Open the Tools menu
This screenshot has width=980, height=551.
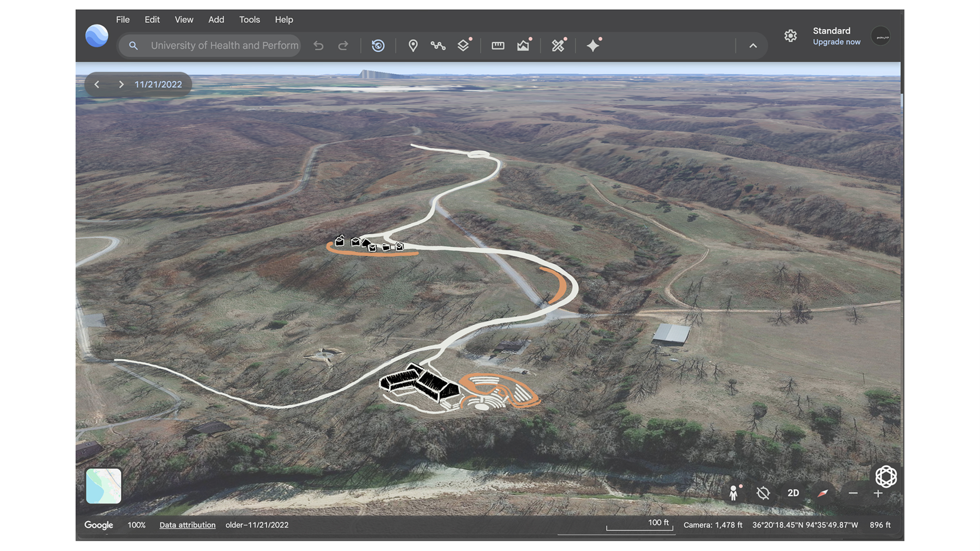[x=249, y=20]
